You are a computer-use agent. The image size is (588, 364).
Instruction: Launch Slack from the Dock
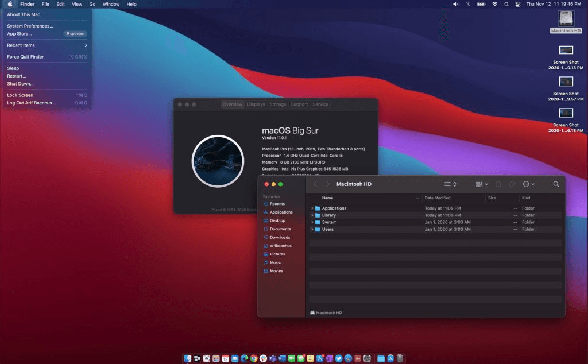pyautogui.click(x=262, y=358)
